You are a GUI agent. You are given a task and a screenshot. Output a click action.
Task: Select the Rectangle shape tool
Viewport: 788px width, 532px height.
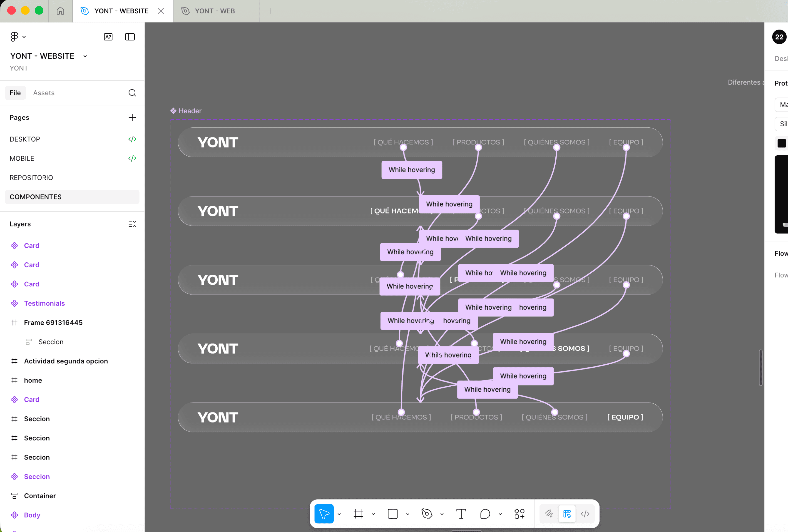(x=392, y=514)
